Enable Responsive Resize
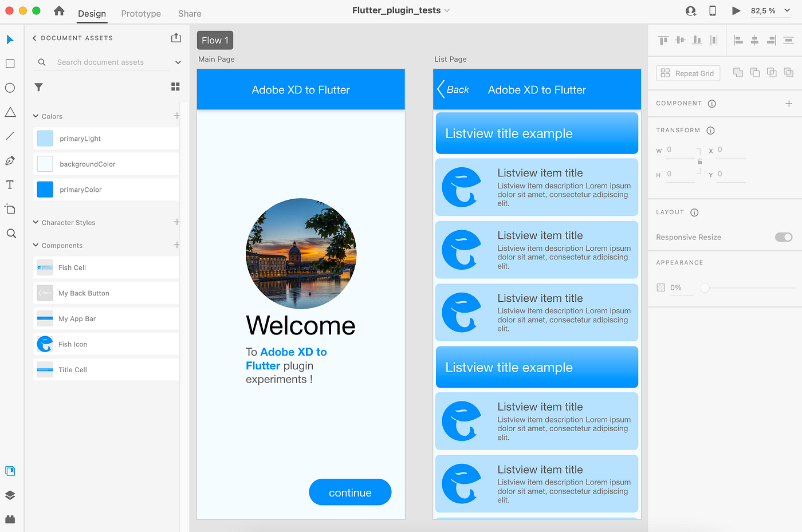 [783, 237]
